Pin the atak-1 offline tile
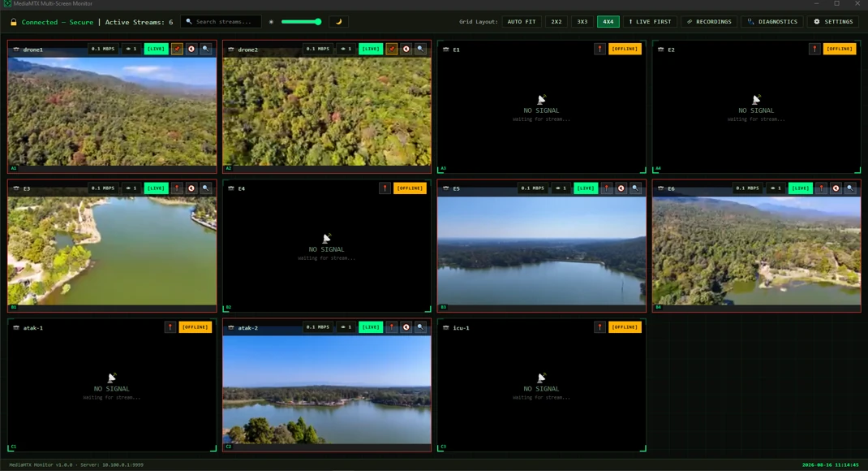Screen dimensions: 868x471 coord(170,327)
